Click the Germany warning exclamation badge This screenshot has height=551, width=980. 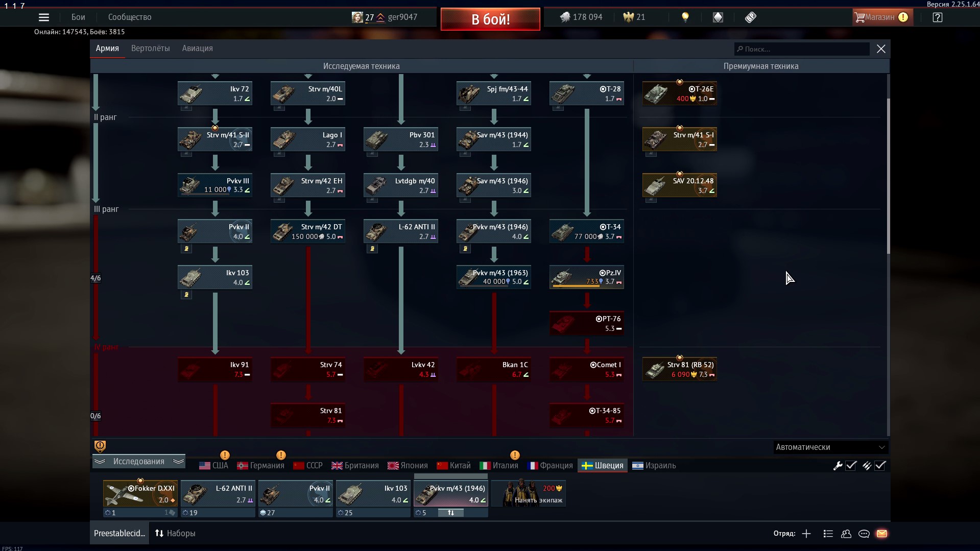(x=281, y=455)
